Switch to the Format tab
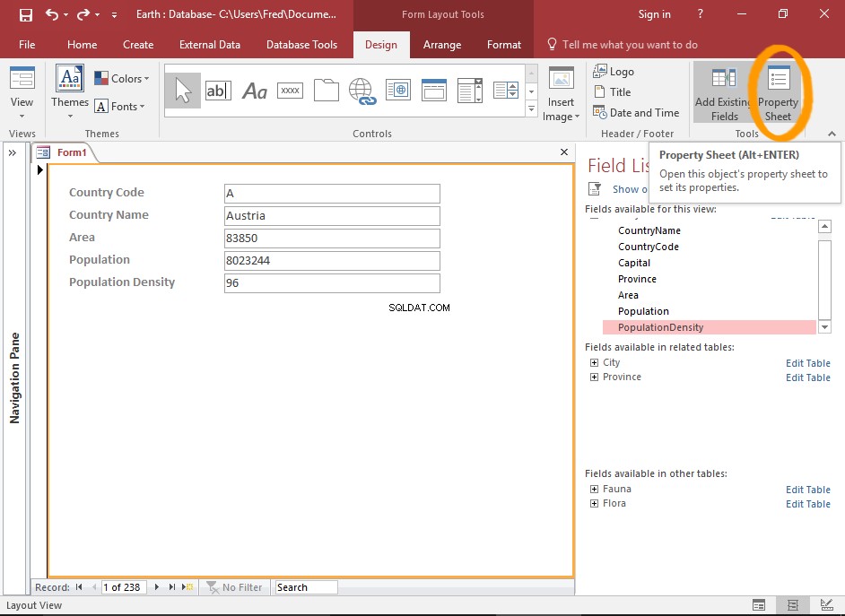The image size is (845, 616). click(504, 45)
